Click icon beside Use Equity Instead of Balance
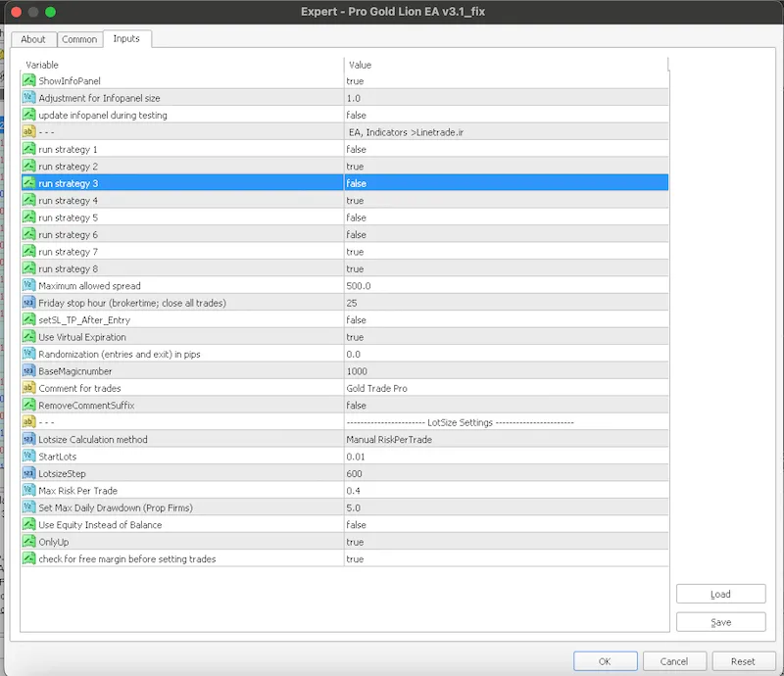This screenshot has width=784, height=676. (x=29, y=524)
